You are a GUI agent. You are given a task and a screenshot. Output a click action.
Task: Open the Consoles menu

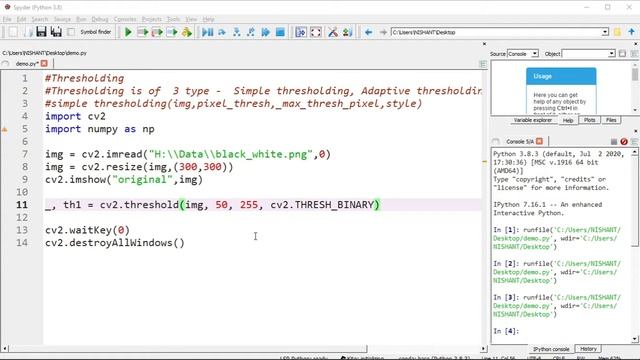tap(125, 19)
